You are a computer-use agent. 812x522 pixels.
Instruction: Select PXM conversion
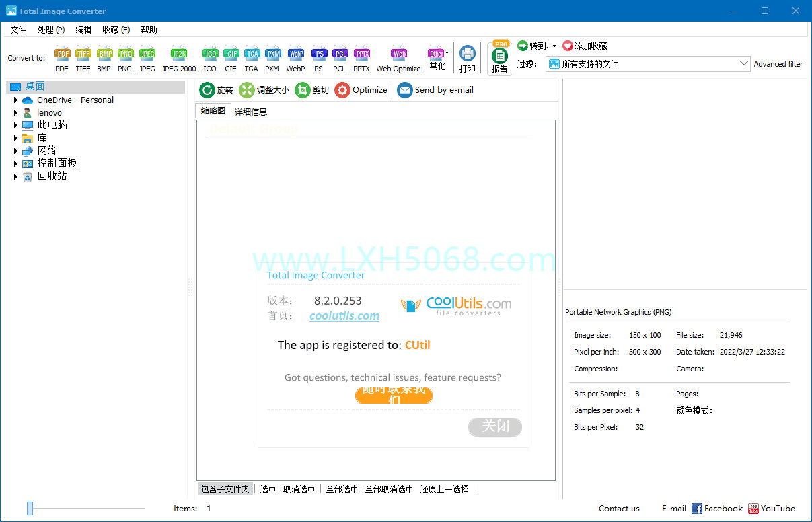(272, 59)
